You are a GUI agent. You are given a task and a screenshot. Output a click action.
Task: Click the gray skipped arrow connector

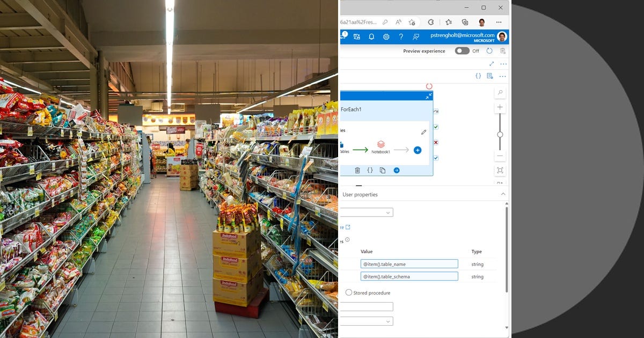pyautogui.click(x=436, y=112)
